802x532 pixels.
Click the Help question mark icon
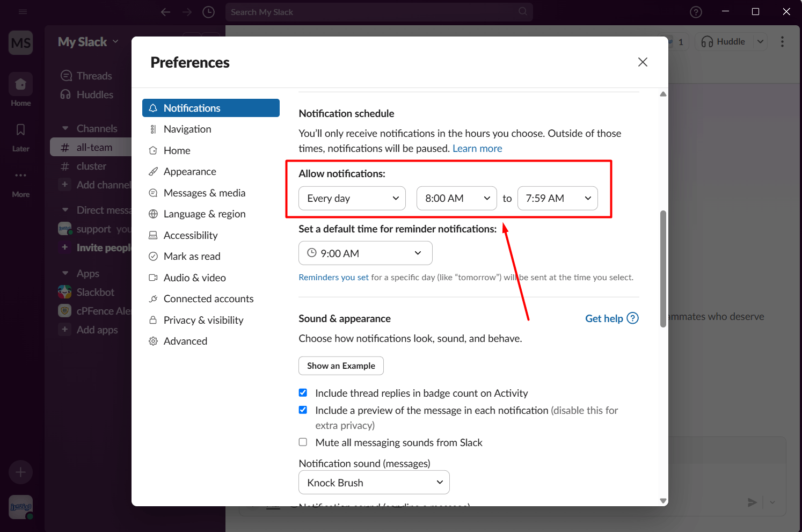tap(696, 12)
